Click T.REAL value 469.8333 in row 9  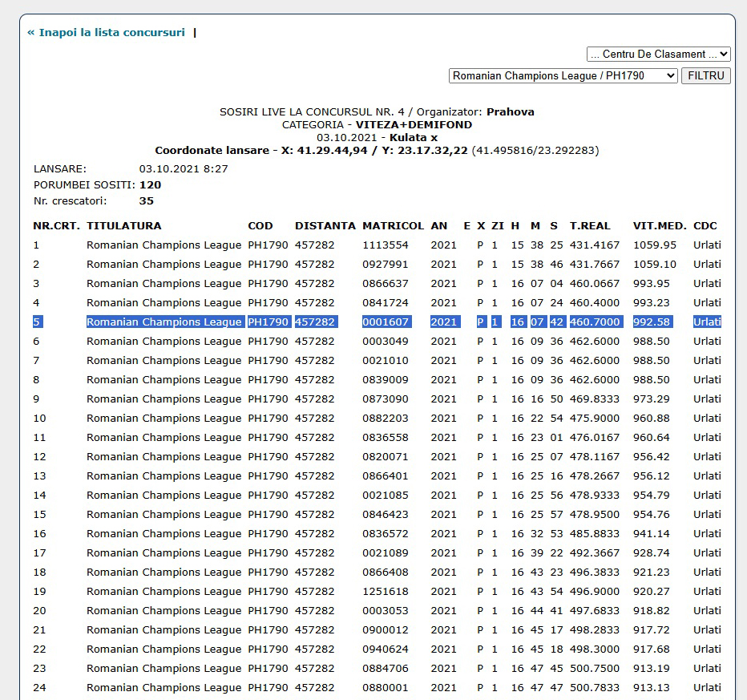(594, 399)
